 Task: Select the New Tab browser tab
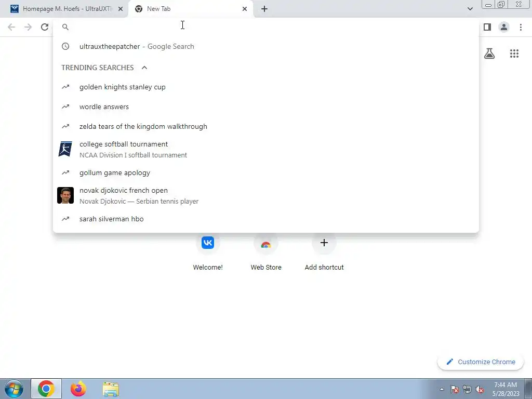pos(190,9)
